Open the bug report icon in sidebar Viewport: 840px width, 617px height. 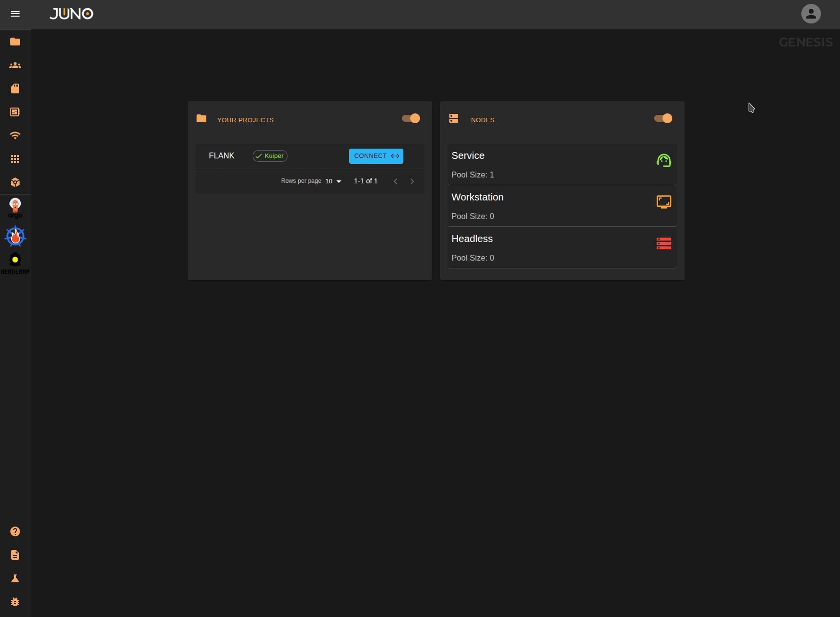pos(15,602)
